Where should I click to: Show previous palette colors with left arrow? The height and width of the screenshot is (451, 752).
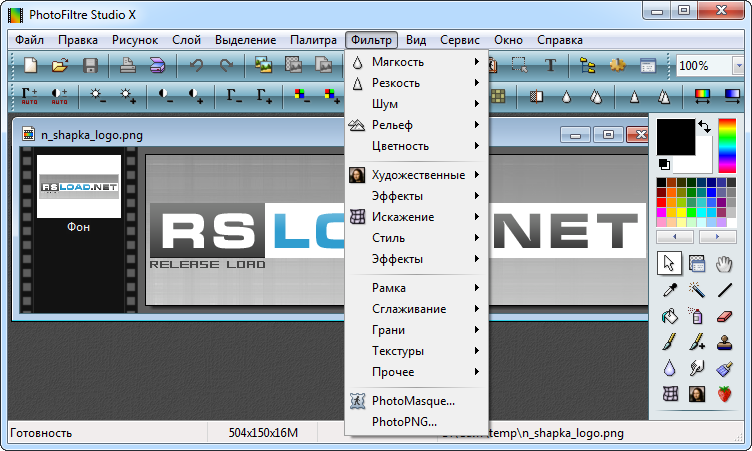tap(675, 237)
